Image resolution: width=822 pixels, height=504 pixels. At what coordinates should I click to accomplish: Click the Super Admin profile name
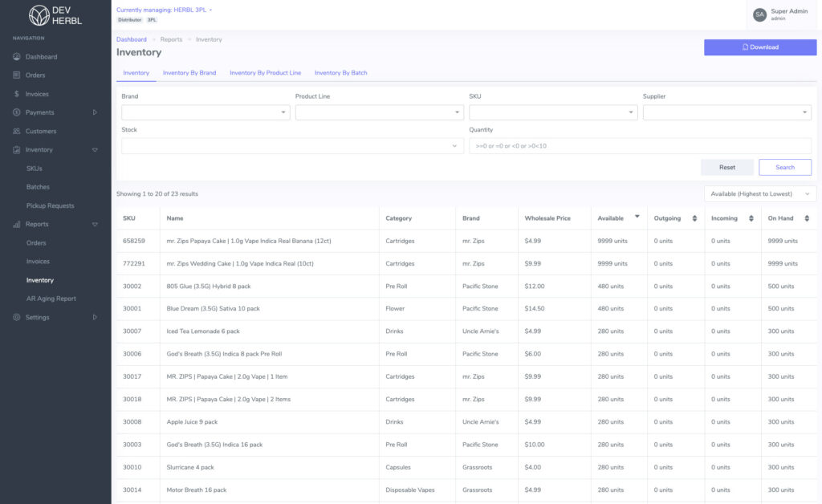(x=789, y=11)
